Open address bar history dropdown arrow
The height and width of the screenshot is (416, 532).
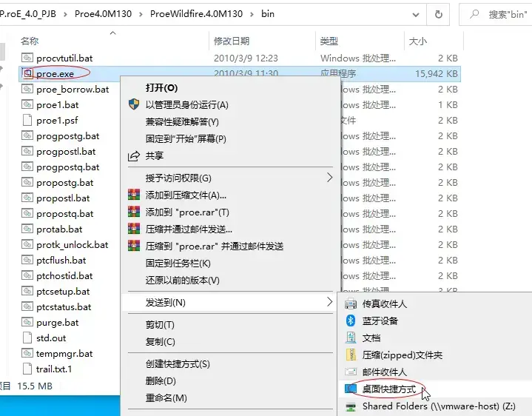pyautogui.click(x=415, y=15)
